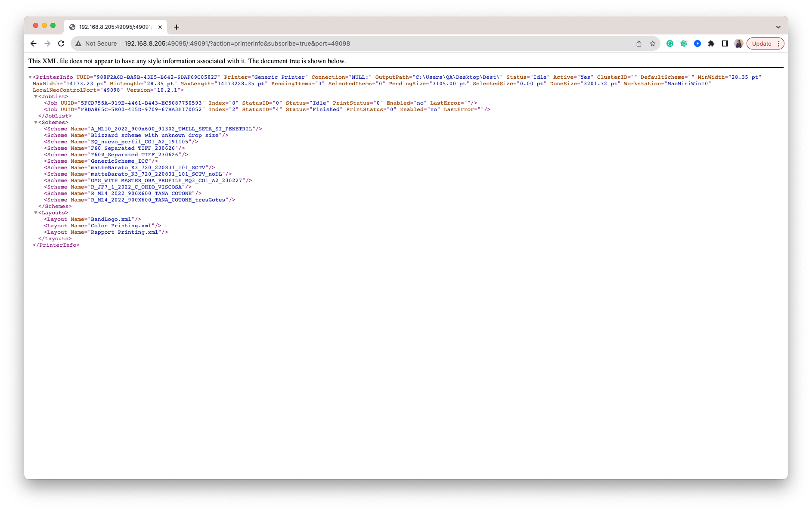Click scheme R_ML4_2022_900X600_TANA_COTONE_tresGotes

pos(139,200)
